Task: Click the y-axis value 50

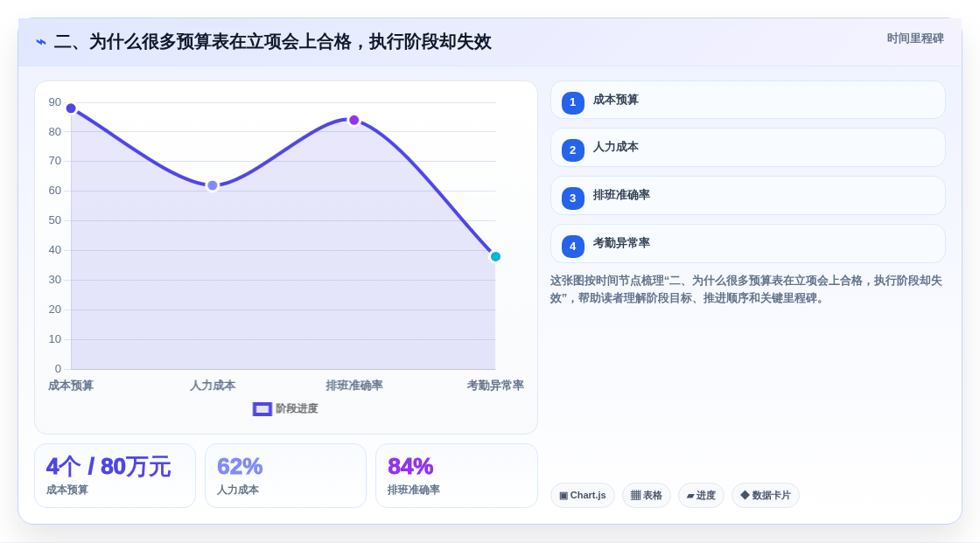Action: point(55,220)
